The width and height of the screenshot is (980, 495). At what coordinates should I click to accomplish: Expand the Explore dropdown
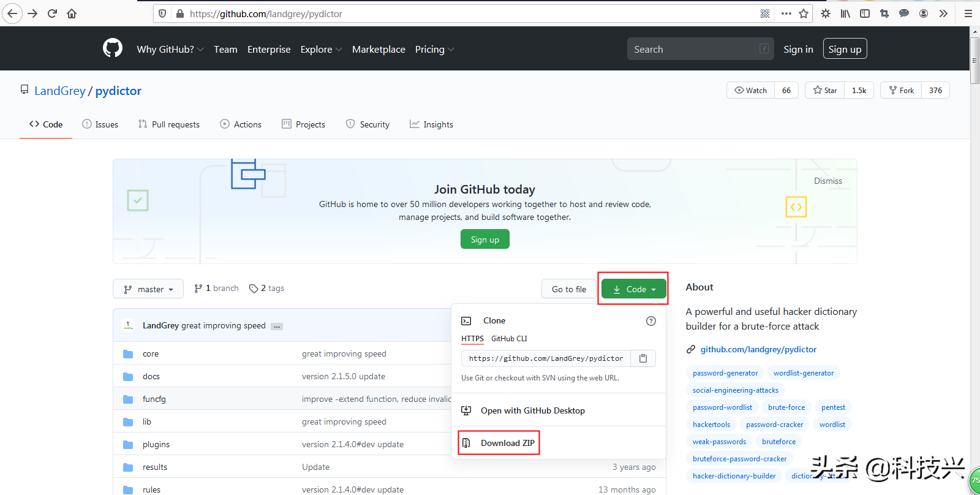pyautogui.click(x=321, y=50)
